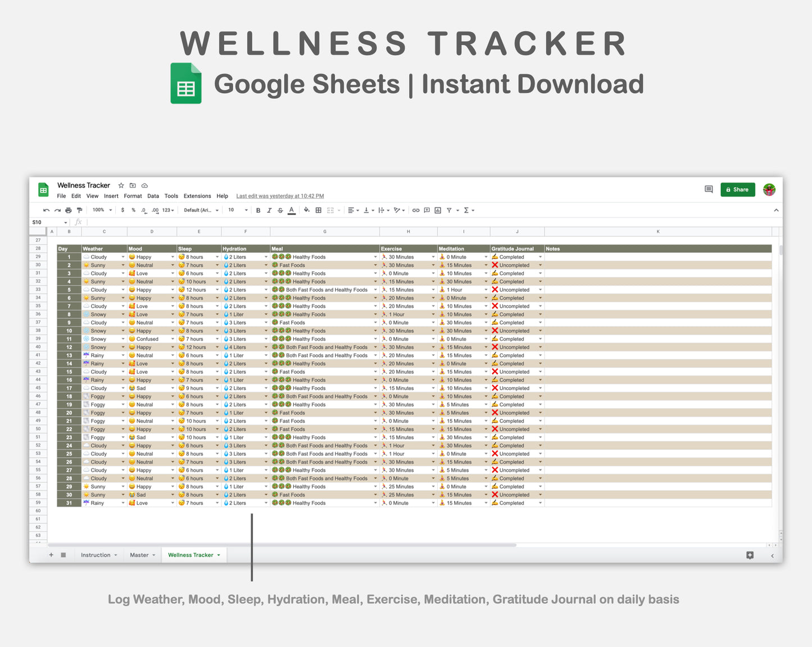Click the Insert chart icon
The width and height of the screenshot is (812, 647).
(x=438, y=209)
